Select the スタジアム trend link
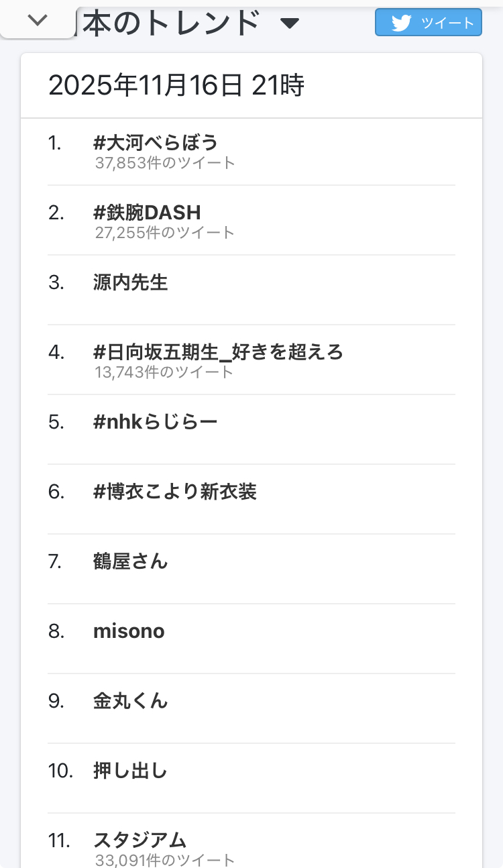 point(139,840)
